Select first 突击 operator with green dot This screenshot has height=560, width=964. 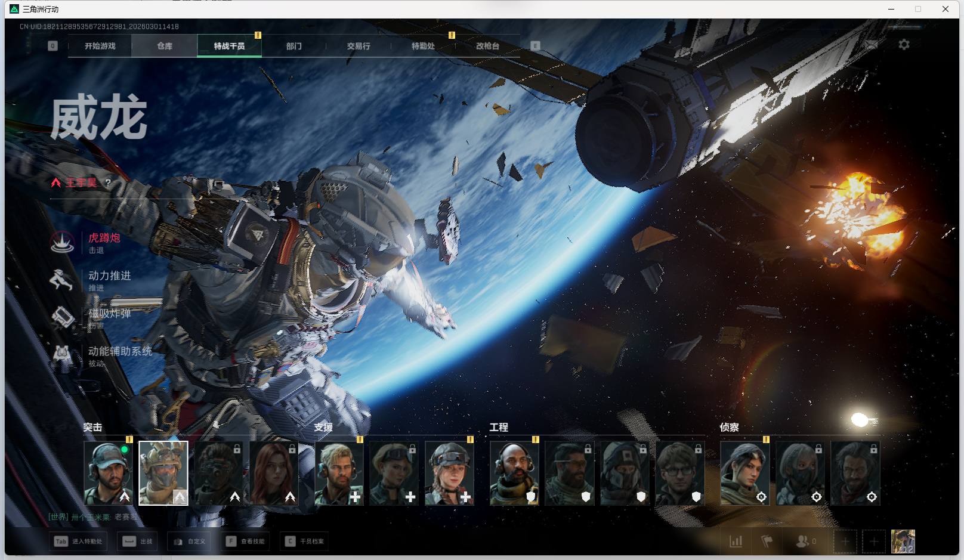click(108, 473)
